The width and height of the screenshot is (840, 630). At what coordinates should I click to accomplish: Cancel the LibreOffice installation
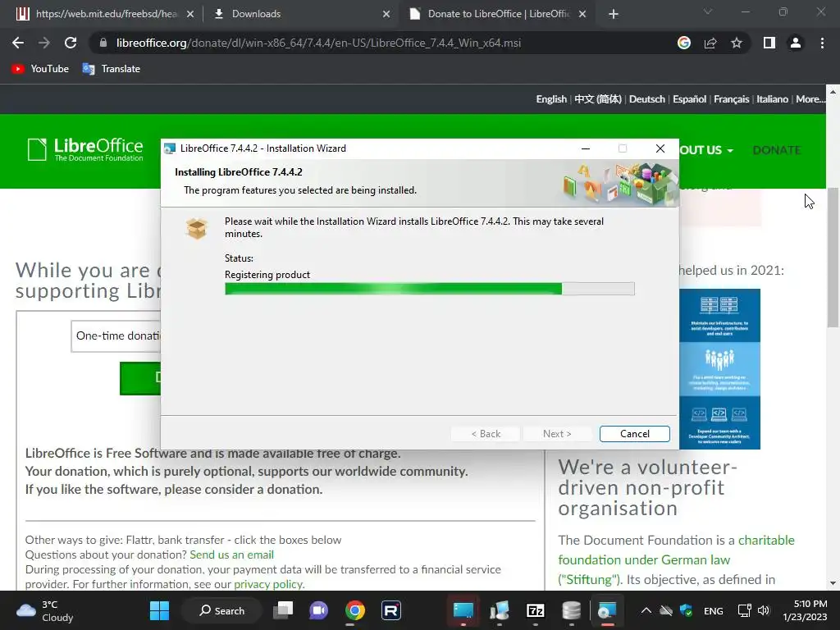click(634, 434)
